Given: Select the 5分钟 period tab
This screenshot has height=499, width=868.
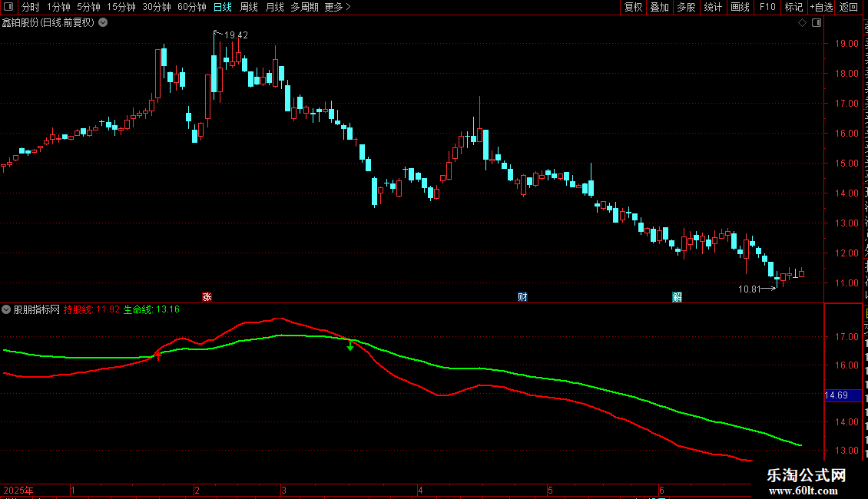Looking at the screenshot, I should pos(88,7).
